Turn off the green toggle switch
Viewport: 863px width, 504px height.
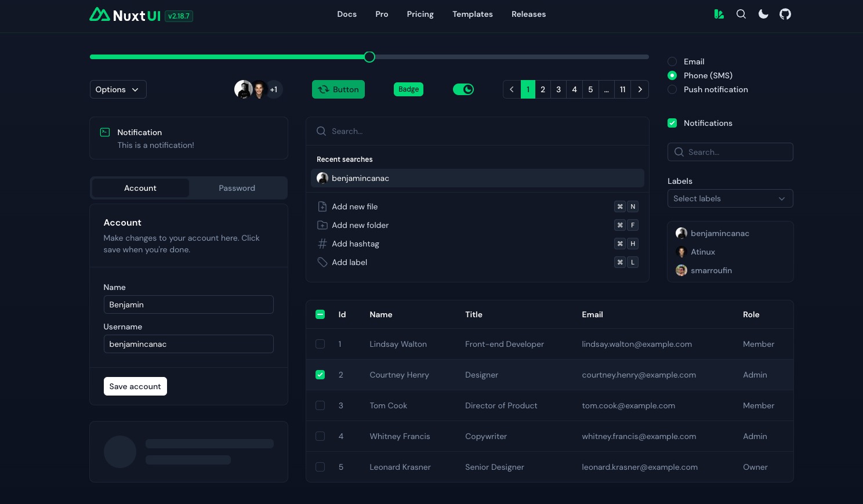463,89
